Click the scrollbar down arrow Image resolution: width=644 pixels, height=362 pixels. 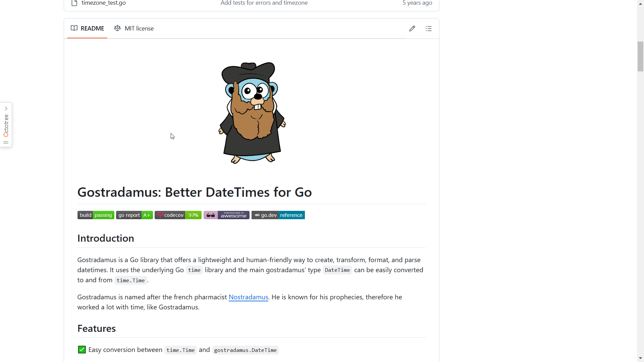coord(640,358)
